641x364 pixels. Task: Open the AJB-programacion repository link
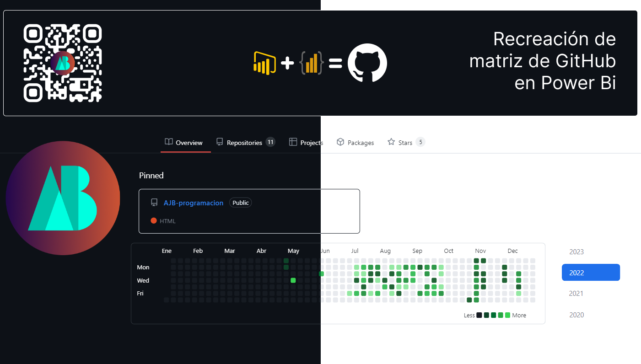194,203
